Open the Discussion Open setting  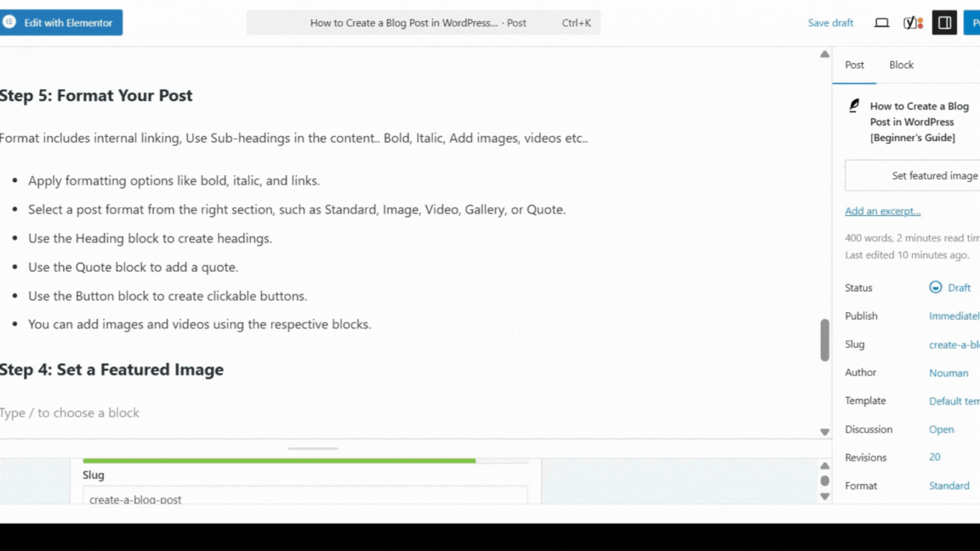coord(941,429)
